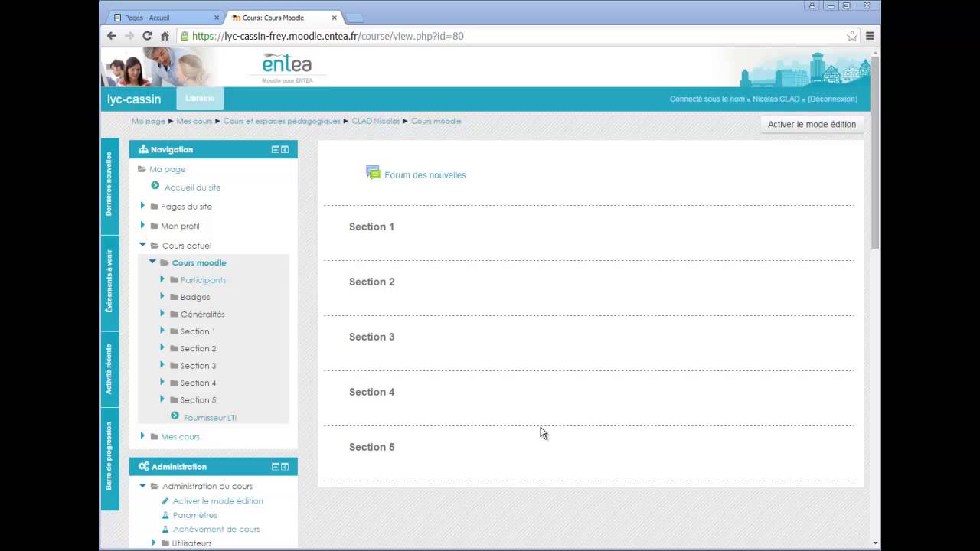
Task: Collapse the Administration du cours node
Action: pos(142,485)
